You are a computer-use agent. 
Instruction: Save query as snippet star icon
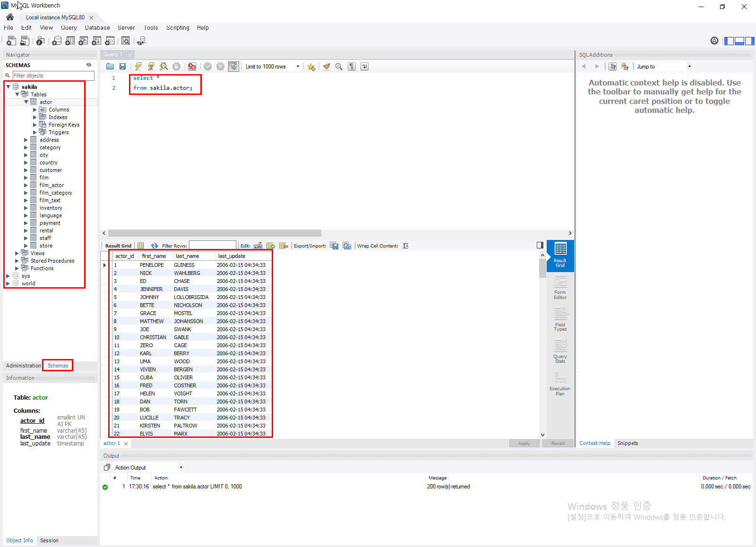click(311, 67)
